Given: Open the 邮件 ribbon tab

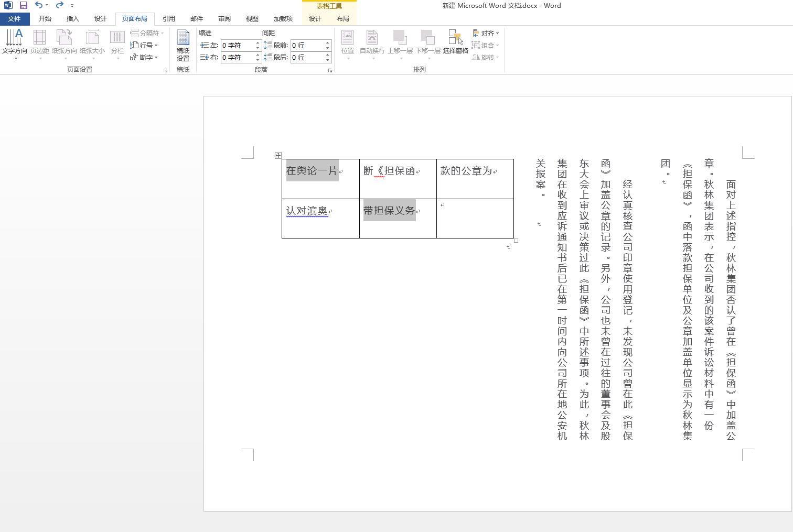Looking at the screenshot, I should pos(197,19).
